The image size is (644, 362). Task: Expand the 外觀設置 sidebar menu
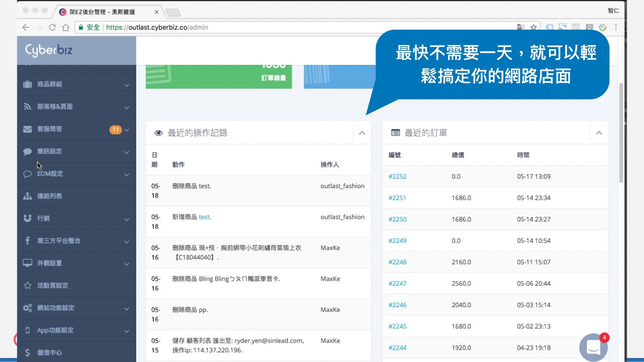126,264
